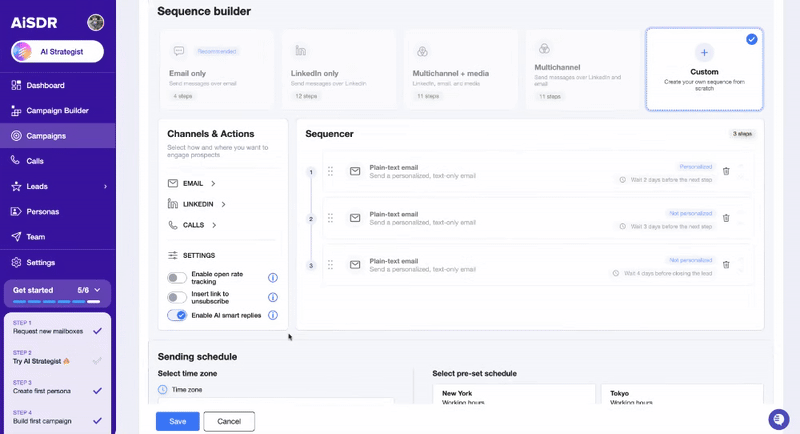Turn on Insert link to unsubscribe
The width and height of the screenshot is (800, 434).
click(177, 297)
